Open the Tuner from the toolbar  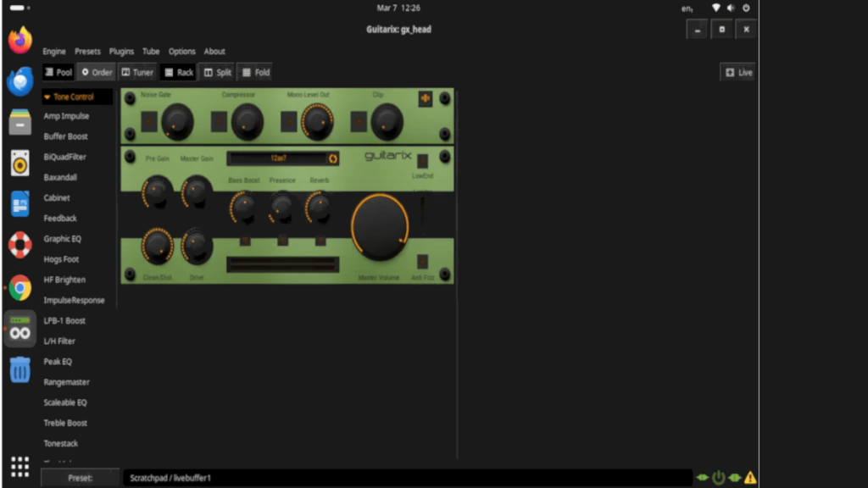tap(137, 72)
